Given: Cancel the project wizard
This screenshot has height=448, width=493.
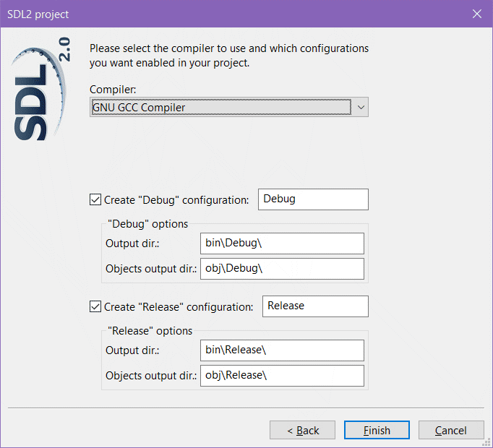Looking at the screenshot, I should click(450, 431).
